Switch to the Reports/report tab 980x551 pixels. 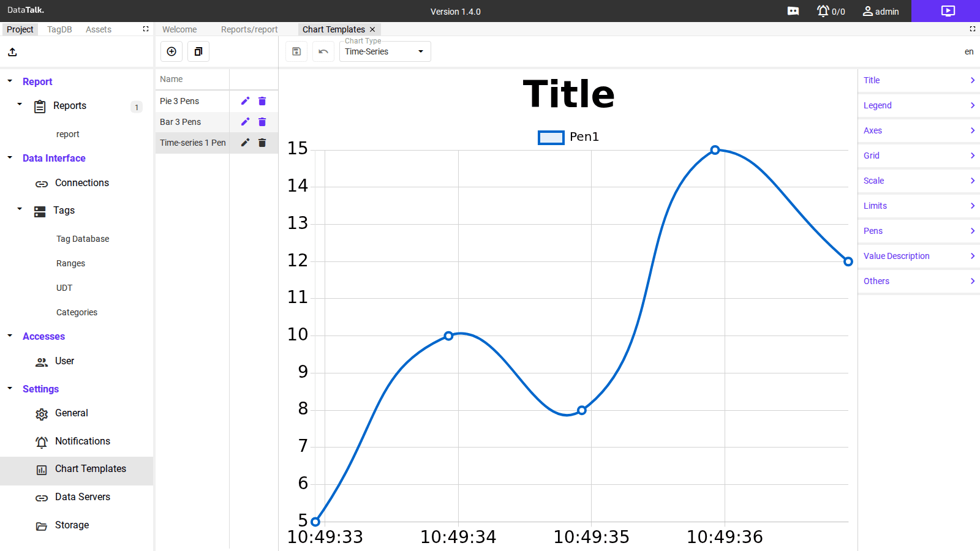pyautogui.click(x=249, y=29)
